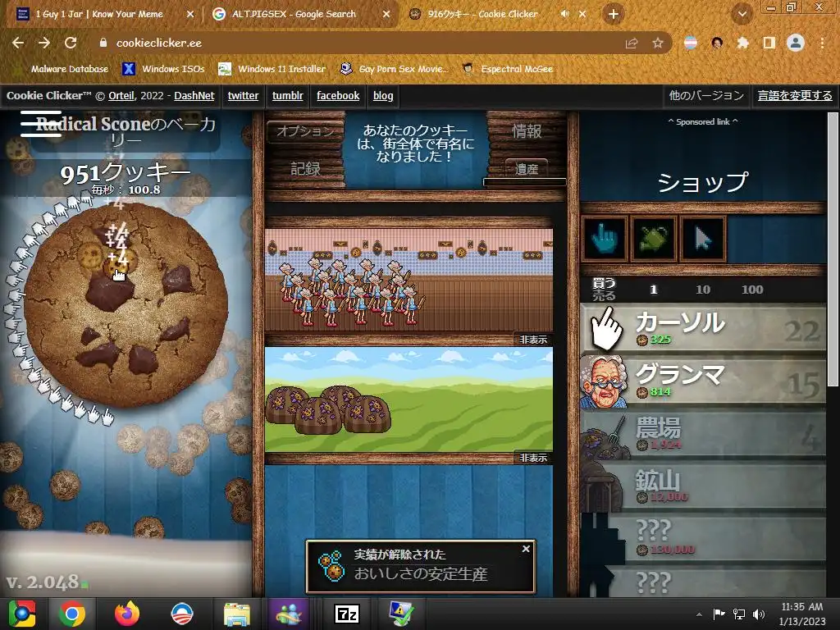Switch to 1 Guy 1 Jar tab
Image resolution: width=840 pixels, height=630 pixels.
[x=106, y=14]
